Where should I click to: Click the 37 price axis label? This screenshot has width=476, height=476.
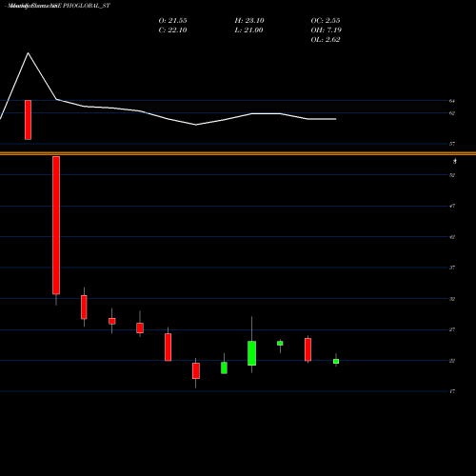tap(452, 268)
